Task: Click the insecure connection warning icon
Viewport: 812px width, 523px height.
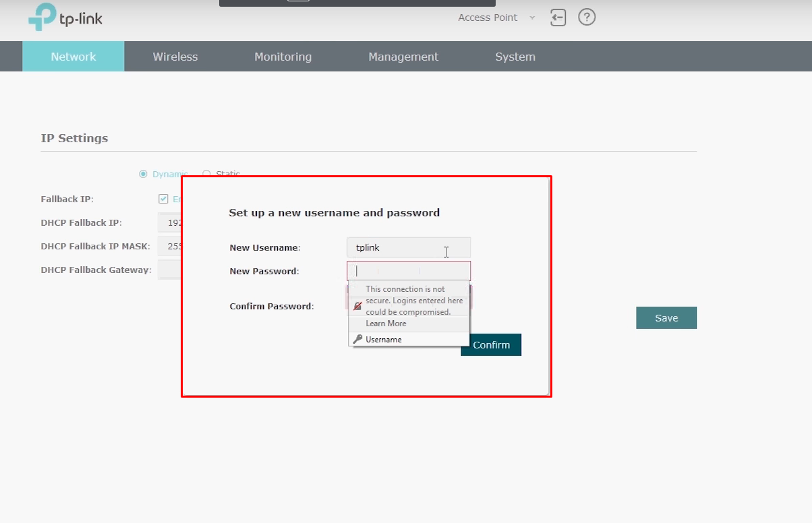Action: (357, 305)
